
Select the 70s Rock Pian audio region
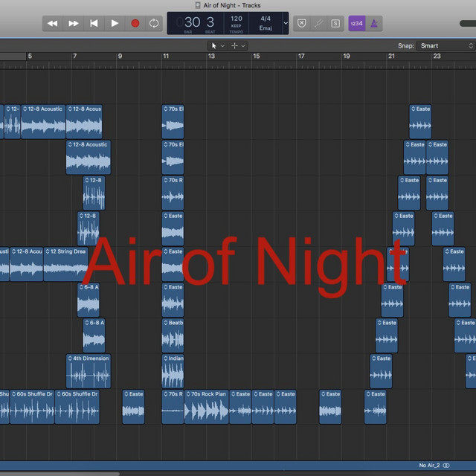(207, 407)
